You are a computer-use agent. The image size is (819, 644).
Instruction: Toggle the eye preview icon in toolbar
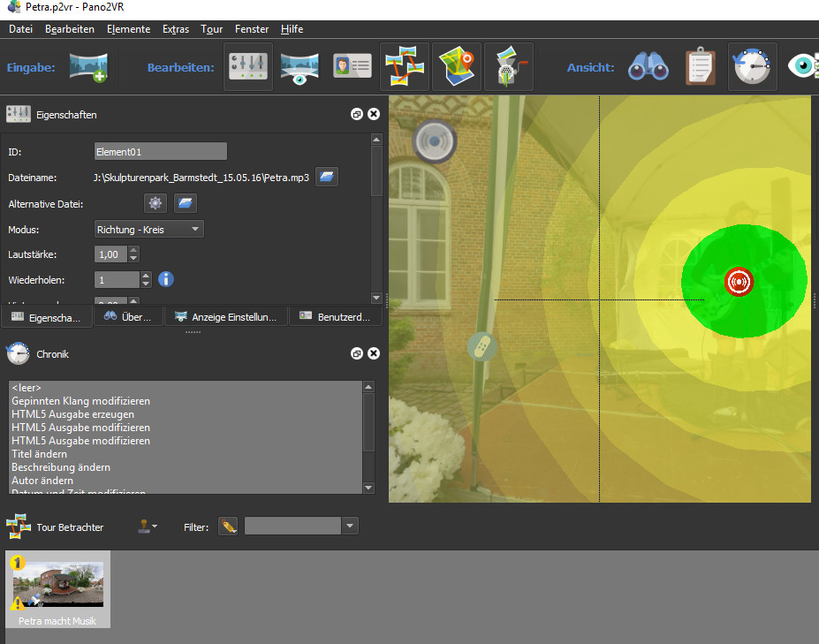[x=803, y=67]
